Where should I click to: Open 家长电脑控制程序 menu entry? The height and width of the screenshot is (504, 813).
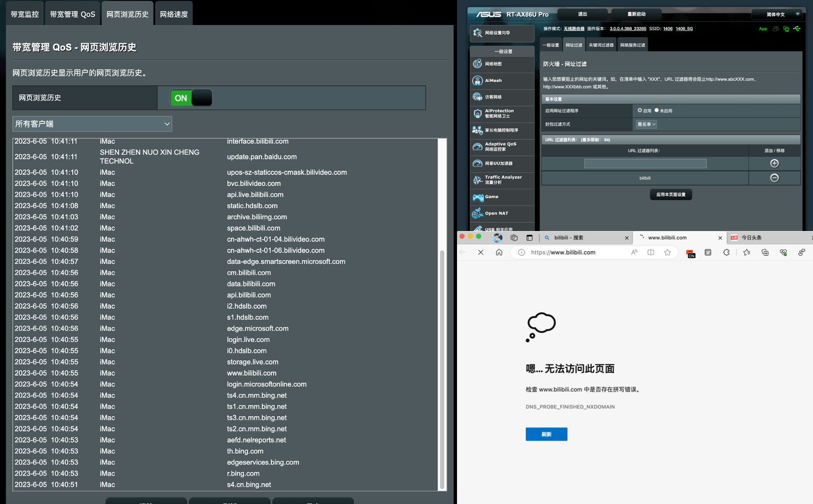point(502,131)
